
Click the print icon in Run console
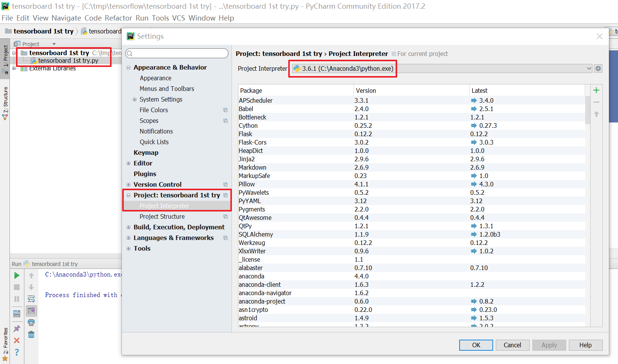[31, 323]
